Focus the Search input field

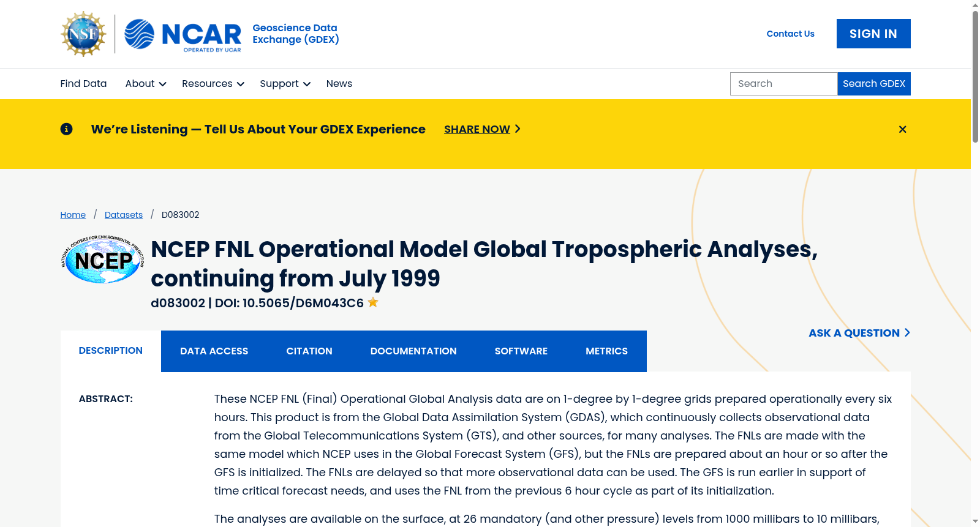point(783,84)
